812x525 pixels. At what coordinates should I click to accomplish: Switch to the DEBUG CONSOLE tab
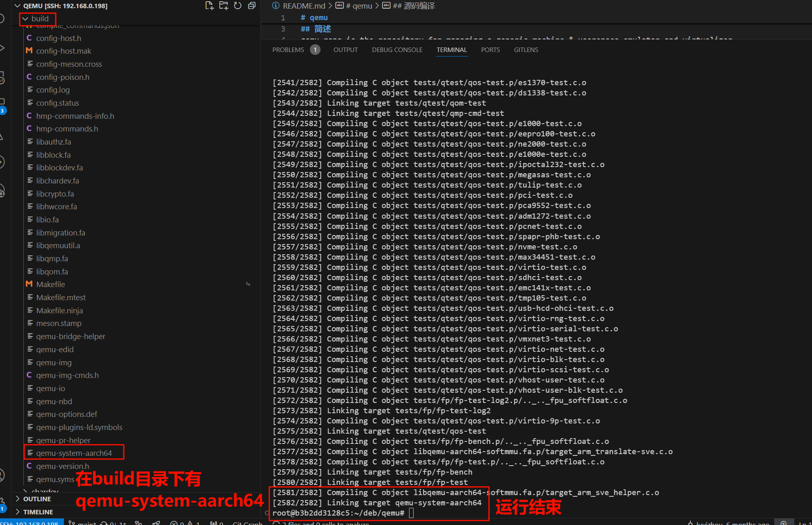[396, 50]
